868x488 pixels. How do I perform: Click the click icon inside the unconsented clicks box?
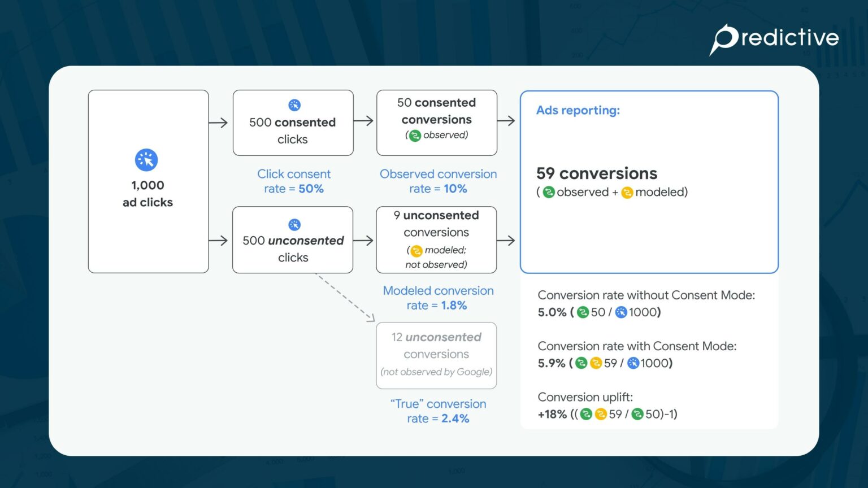(x=293, y=224)
